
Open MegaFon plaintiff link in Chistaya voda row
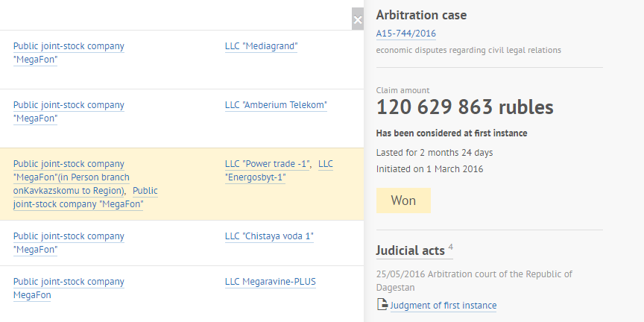click(x=69, y=243)
